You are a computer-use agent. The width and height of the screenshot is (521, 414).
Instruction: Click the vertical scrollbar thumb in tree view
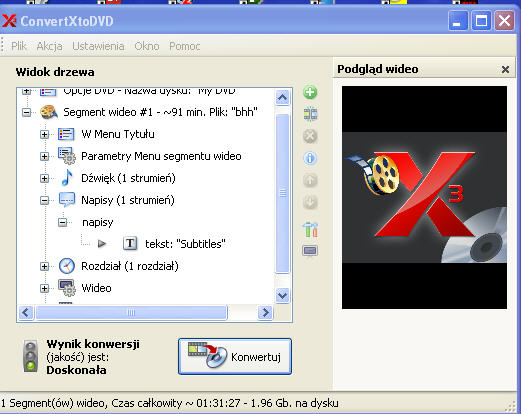pyautogui.click(x=283, y=193)
